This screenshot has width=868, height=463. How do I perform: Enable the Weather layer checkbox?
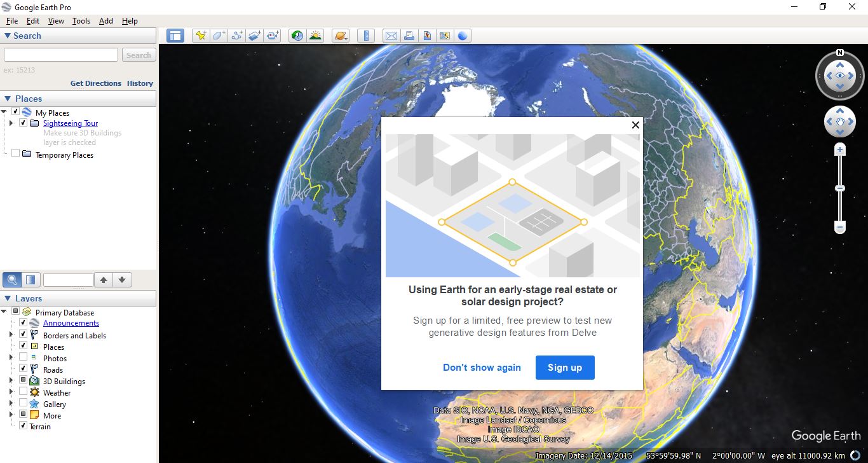[x=23, y=392]
